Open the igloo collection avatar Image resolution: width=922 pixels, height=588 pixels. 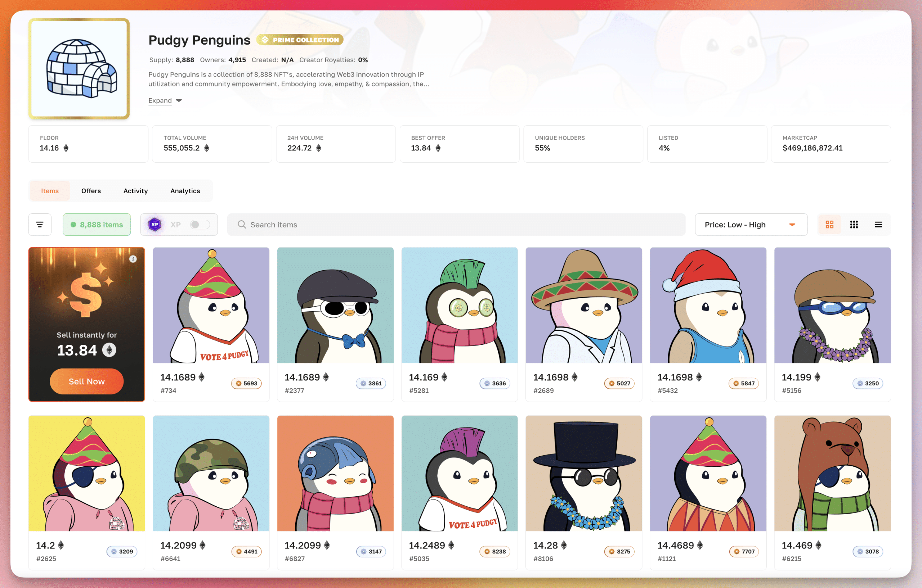click(x=79, y=69)
